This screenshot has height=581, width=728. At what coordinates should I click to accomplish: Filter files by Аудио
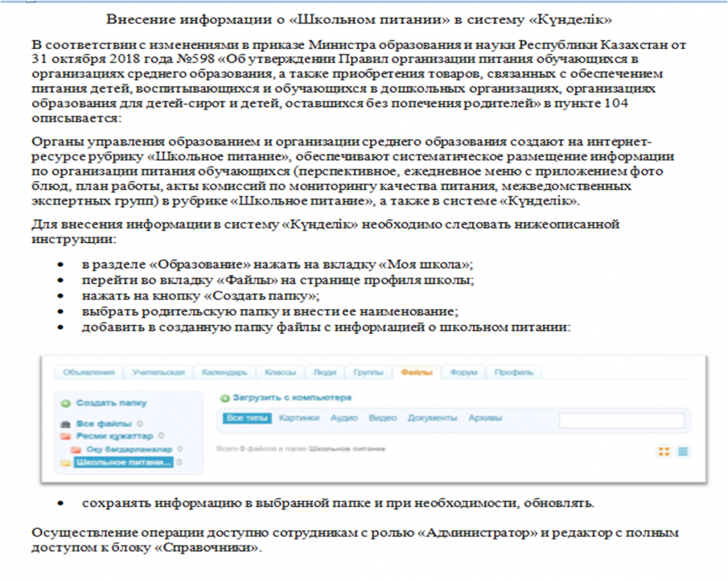344,419
